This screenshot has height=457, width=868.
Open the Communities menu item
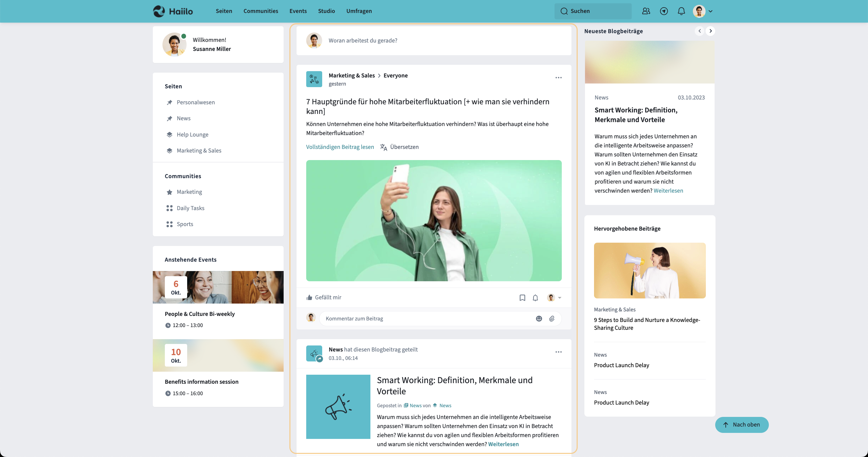tap(260, 11)
